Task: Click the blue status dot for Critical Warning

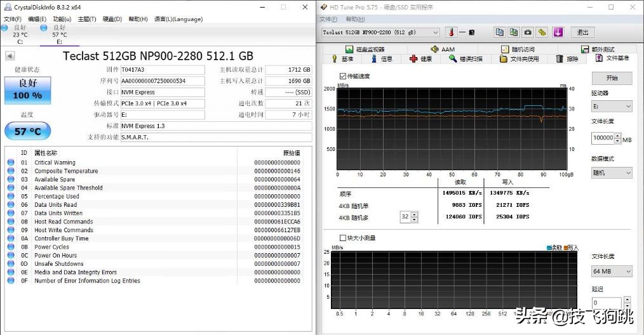Action: coord(10,162)
